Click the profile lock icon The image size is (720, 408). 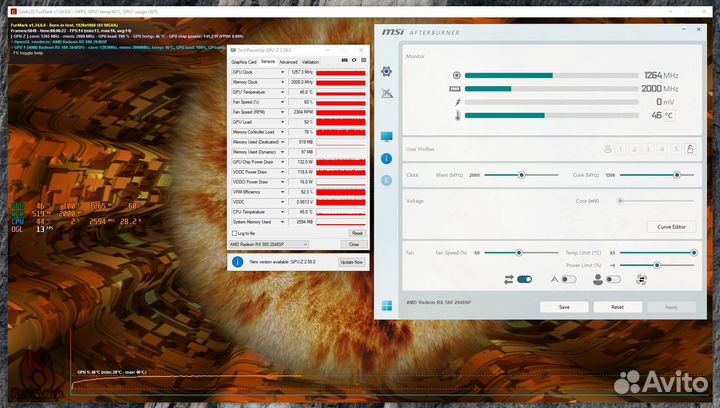690,149
